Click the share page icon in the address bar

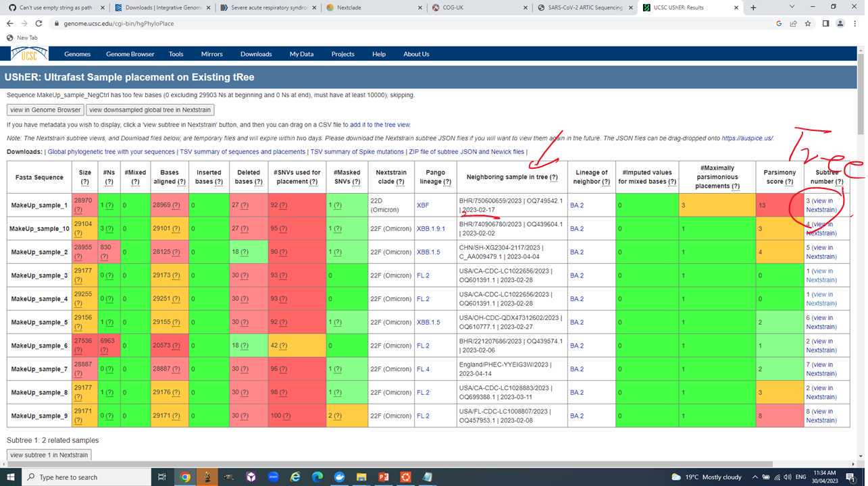pyautogui.click(x=793, y=23)
